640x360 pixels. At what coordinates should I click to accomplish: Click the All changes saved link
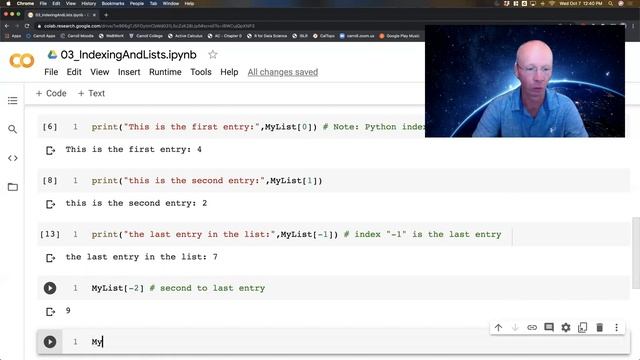(x=283, y=72)
